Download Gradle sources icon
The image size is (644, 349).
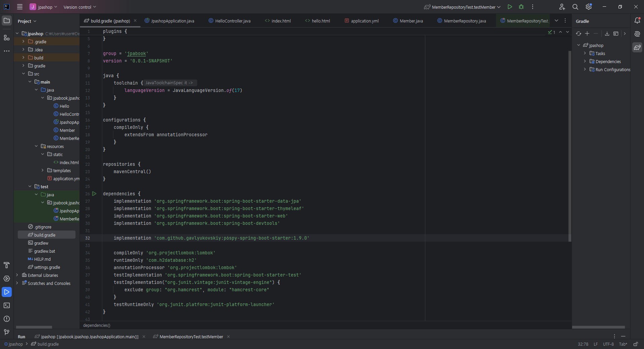[x=607, y=34]
